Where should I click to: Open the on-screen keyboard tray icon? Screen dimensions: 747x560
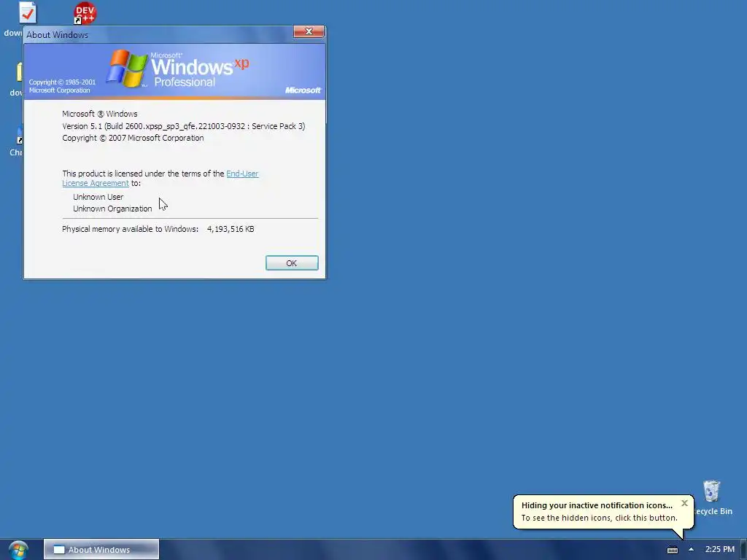click(672, 550)
